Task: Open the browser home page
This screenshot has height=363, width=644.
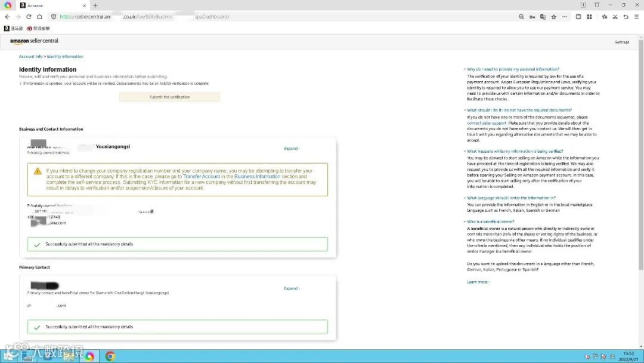Action: pyautogui.click(x=39, y=17)
